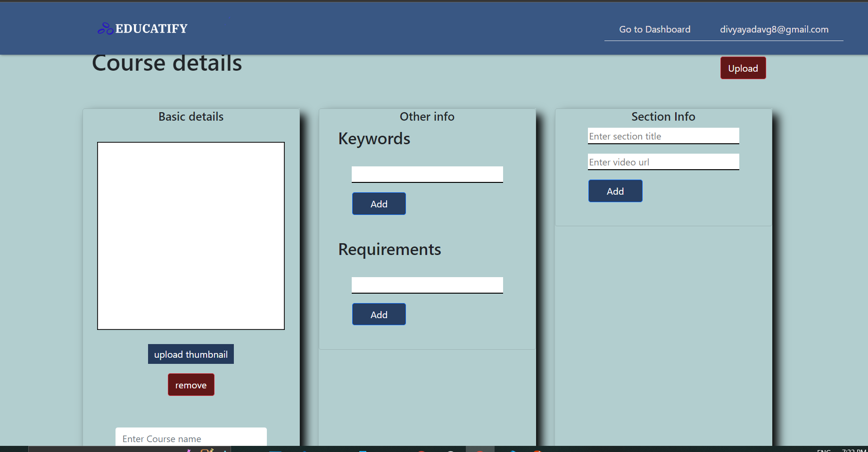Open the clock showing 7:22 PM

pyautogui.click(x=854, y=450)
